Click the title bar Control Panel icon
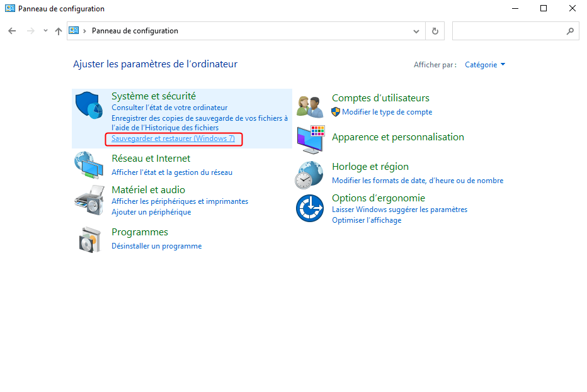This screenshot has width=587, height=392. coord(10,8)
